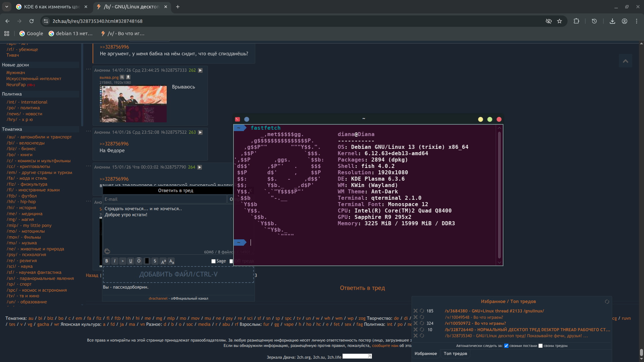Click the Bold formatting button in reply form

click(x=107, y=261)
